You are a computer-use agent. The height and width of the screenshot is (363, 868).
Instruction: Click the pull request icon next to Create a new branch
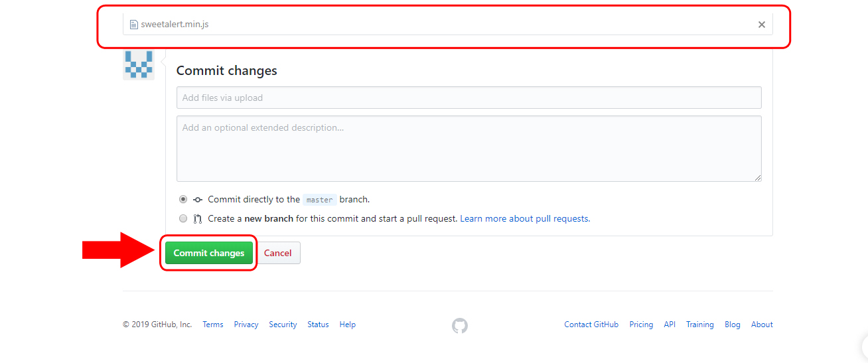coord(198,218)
